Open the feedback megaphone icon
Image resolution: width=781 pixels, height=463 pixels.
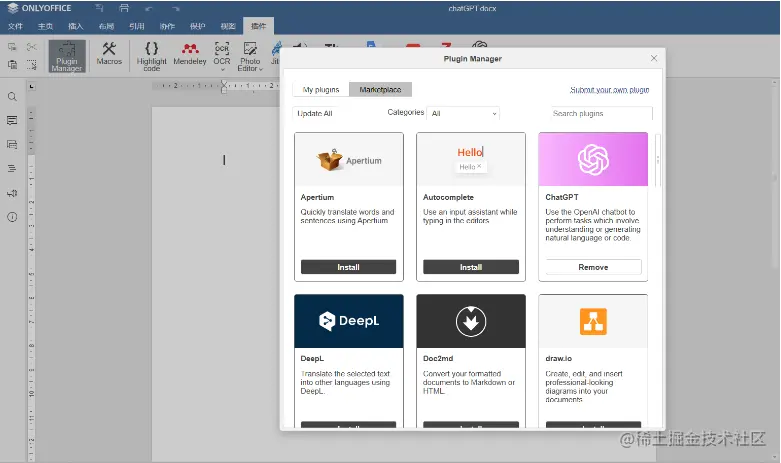(x=12, y=193)
